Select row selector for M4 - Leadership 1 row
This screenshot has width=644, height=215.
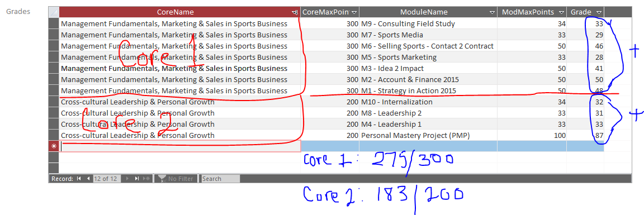click(54, 124)
